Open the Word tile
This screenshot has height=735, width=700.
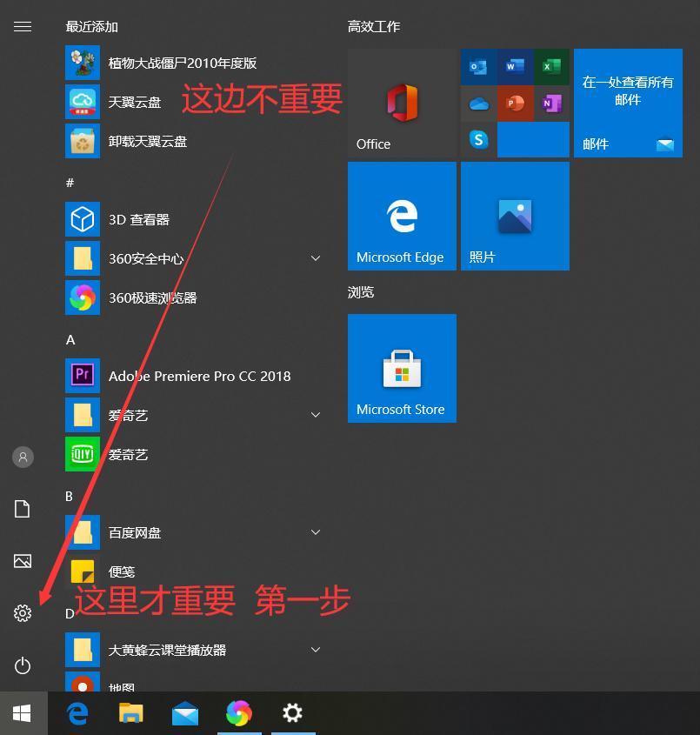[x=515, y=66]
